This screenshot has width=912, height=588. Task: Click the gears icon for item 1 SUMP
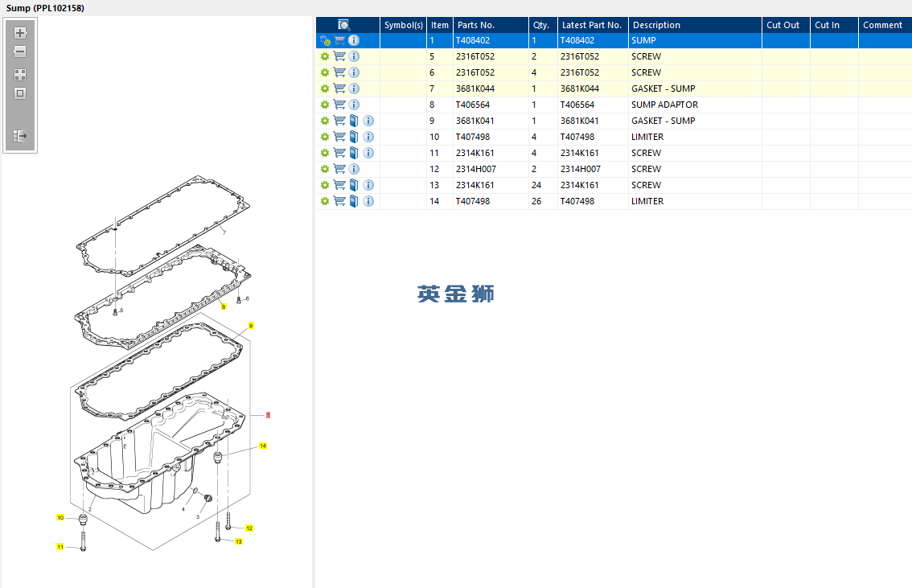coord(325,41)
